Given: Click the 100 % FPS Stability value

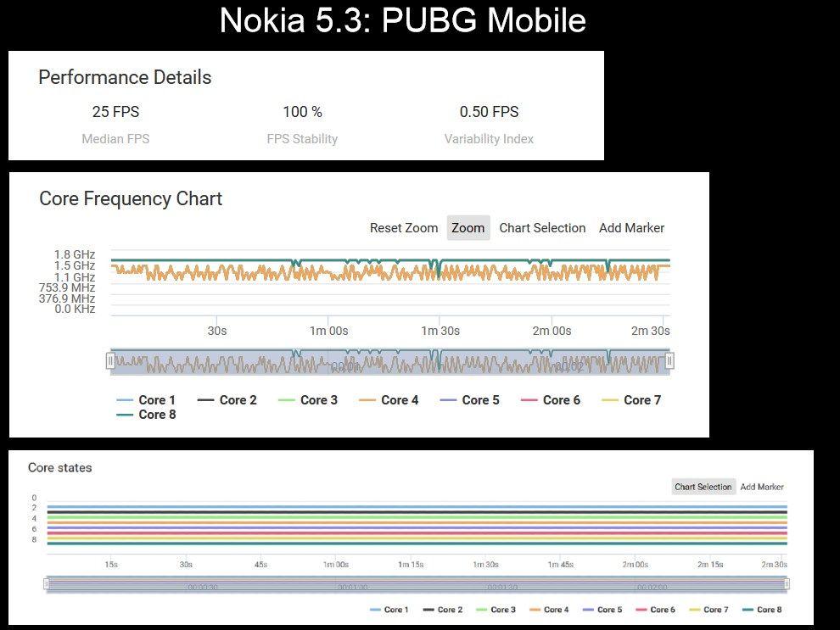Looking at the screenshot, I should tap(303, 112).
